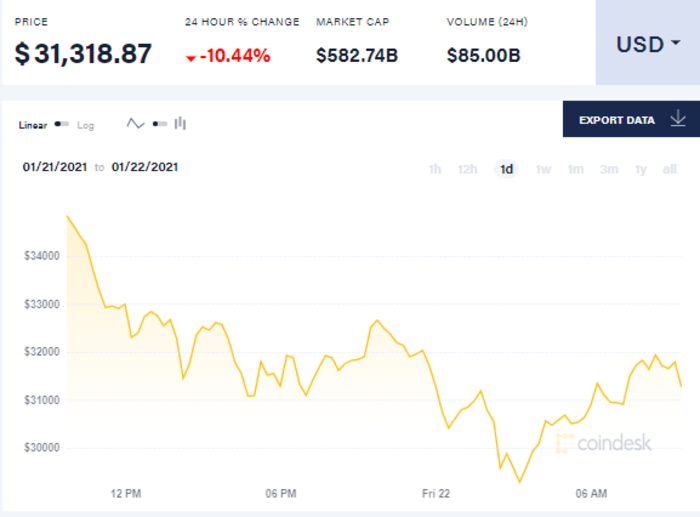Open the start date 01/21/2021 picker
Viewport: 700px width, 517px height.
coord(55,167)
